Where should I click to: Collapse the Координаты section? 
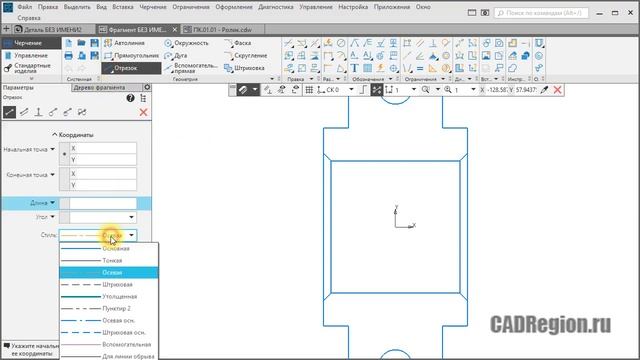[x=73, y=135]
